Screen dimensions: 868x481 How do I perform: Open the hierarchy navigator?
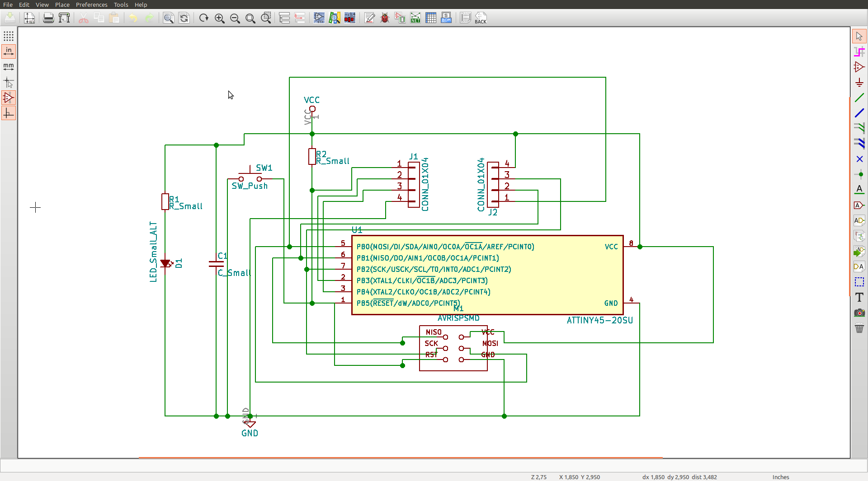[x=284, y=18]
